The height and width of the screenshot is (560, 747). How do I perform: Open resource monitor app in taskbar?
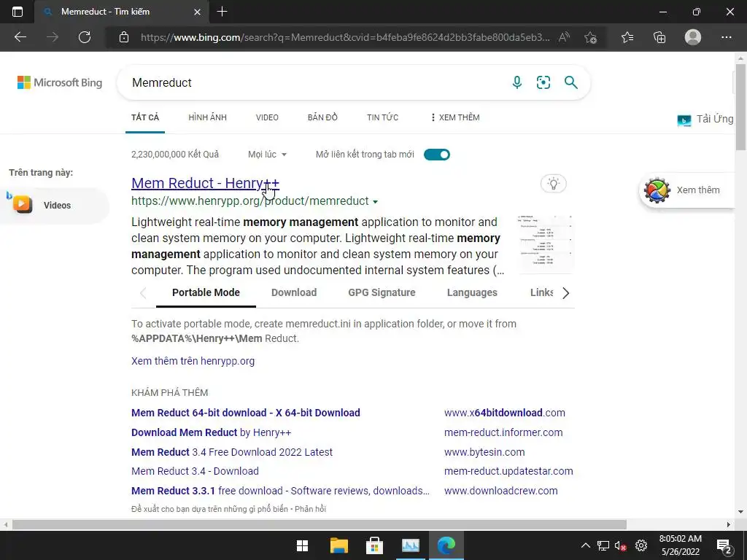pos(410,545)
